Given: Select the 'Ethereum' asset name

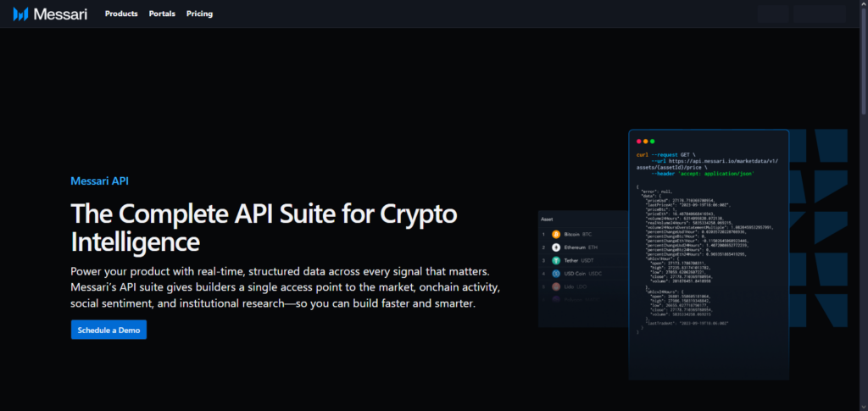Looking at the screenshot, I should coord(575,247).
